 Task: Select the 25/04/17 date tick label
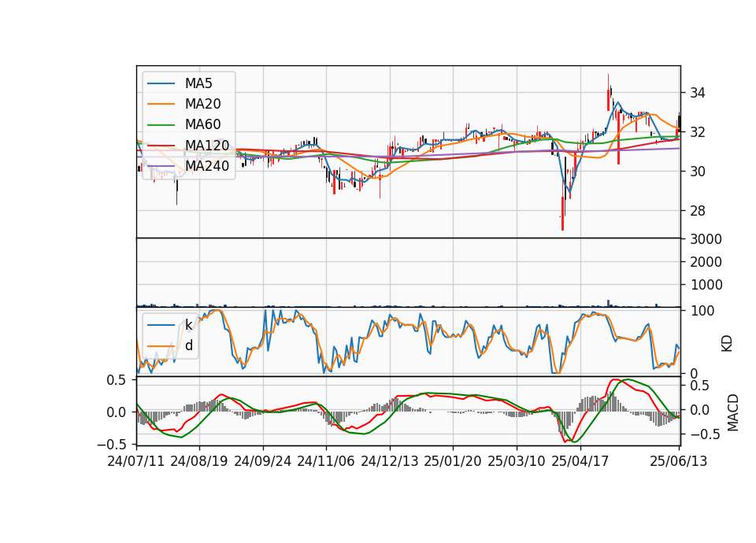click(580, 462)
